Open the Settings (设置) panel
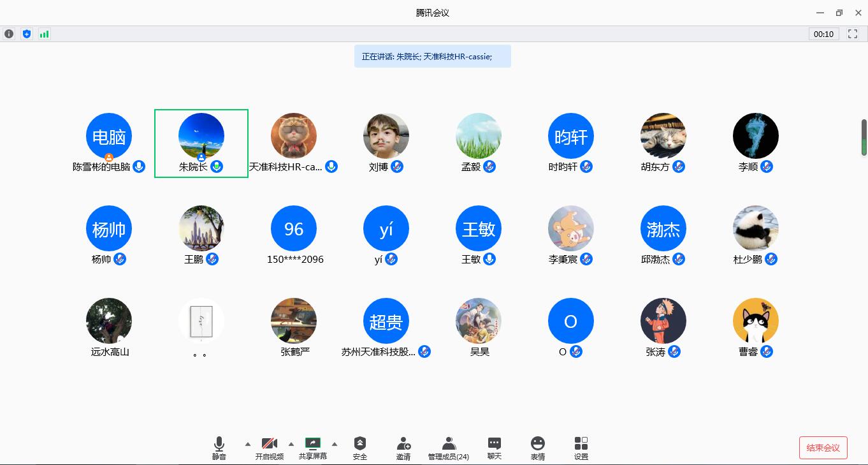868x465 pixels. (581, 448)
